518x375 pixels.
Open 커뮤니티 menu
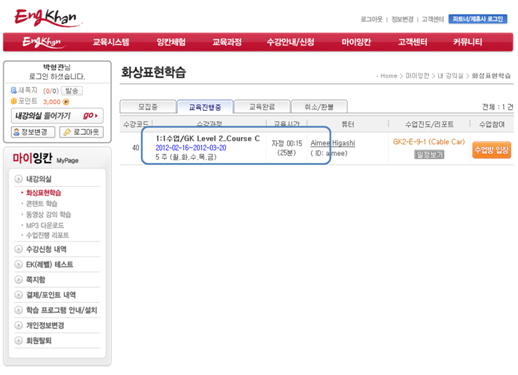coord(467,42)
